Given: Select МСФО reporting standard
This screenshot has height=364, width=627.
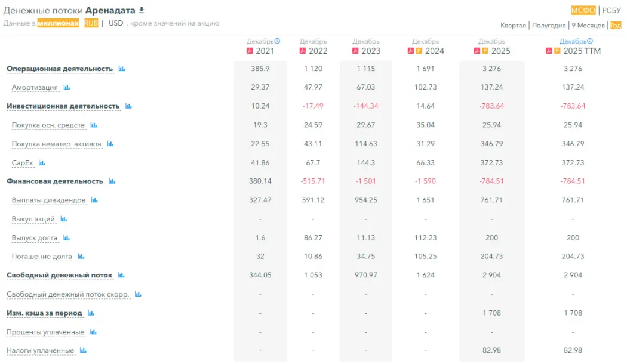Looking at the screenshot, I should coord(583,10).
